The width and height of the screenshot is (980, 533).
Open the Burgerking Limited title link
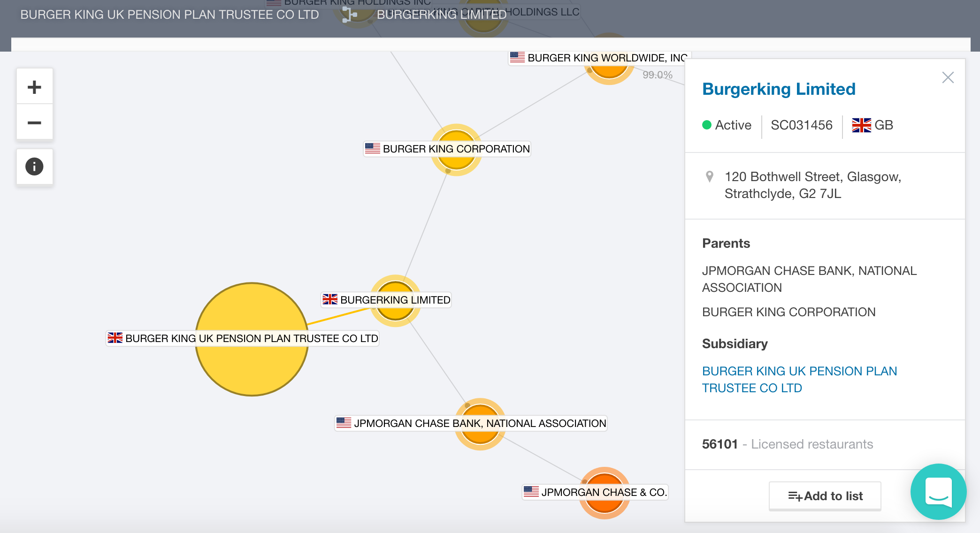click(x=779, y=89)
